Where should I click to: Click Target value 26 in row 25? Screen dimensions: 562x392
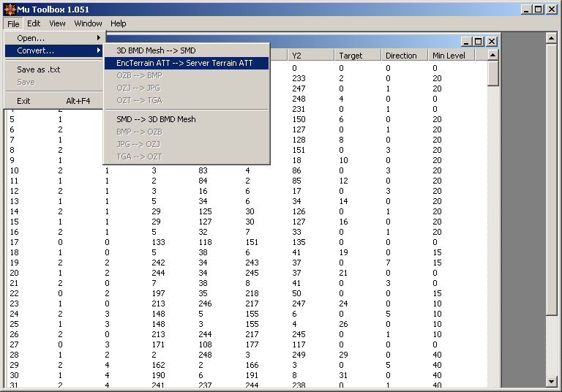pyautogui.click(x=343, y=324)
